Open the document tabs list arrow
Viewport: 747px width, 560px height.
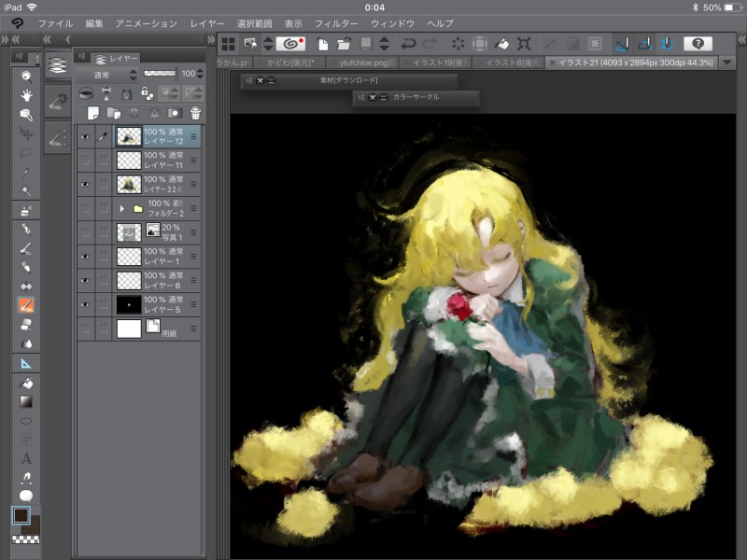(727, 63)
